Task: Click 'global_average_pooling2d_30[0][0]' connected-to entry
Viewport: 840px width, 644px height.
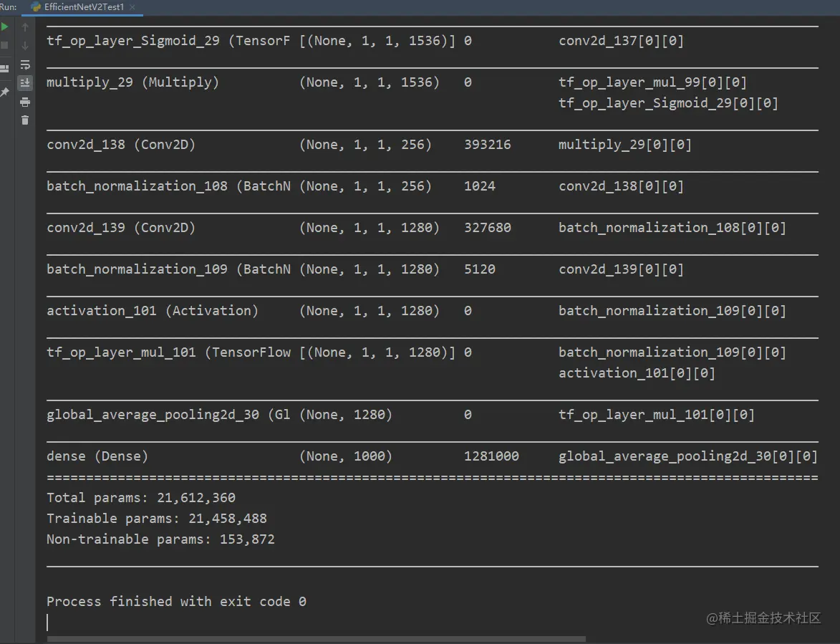Action: [688, 456]
